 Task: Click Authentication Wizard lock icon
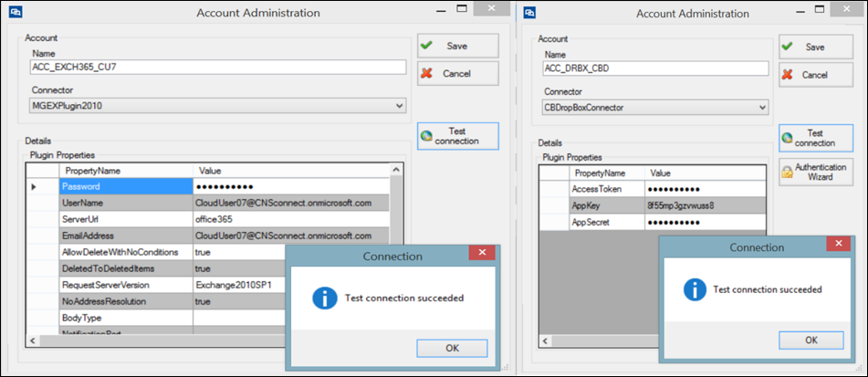click(x=787, y=173)
